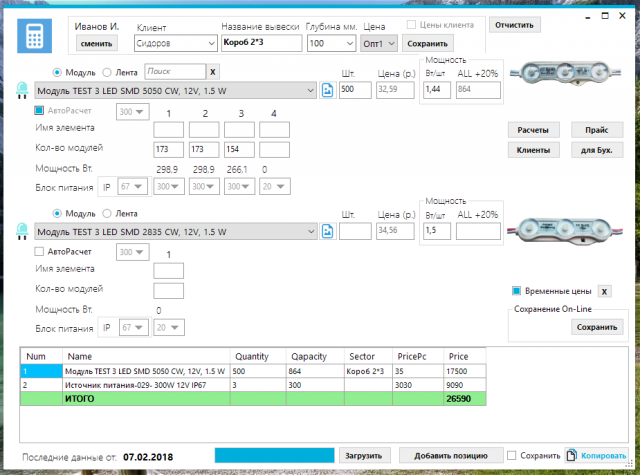Screen dimensions: 640x475
Task: Open image icon next to the 2835 module dropdown
Action: click(x=327, y=231)
